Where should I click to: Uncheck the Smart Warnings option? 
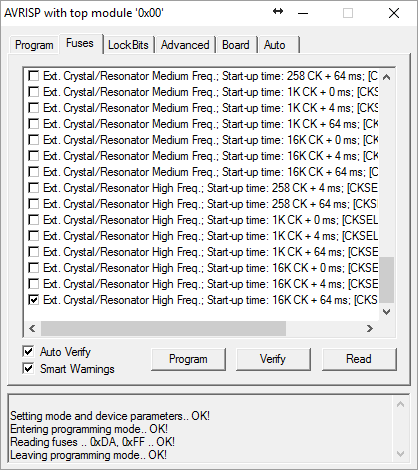(x=28, y=368)
